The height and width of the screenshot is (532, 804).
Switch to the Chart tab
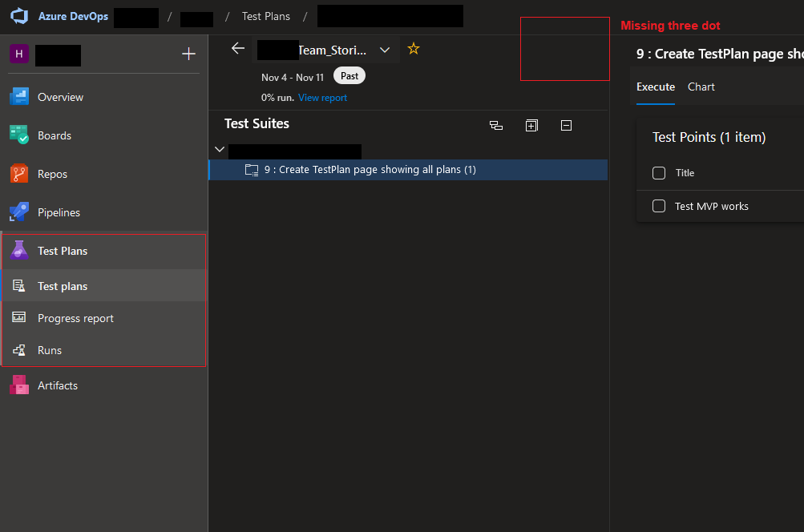pyautogui.click(x=701, y=87)
